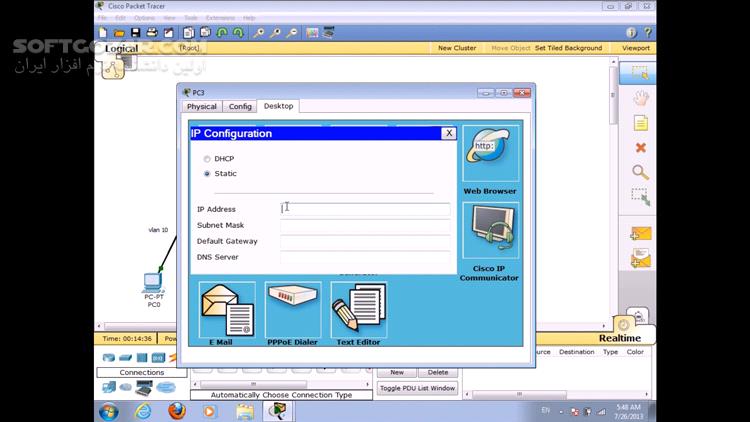
Task: Click the Zoom In magnifier icon
Action: pyautogui.click(x=259, y=33)
